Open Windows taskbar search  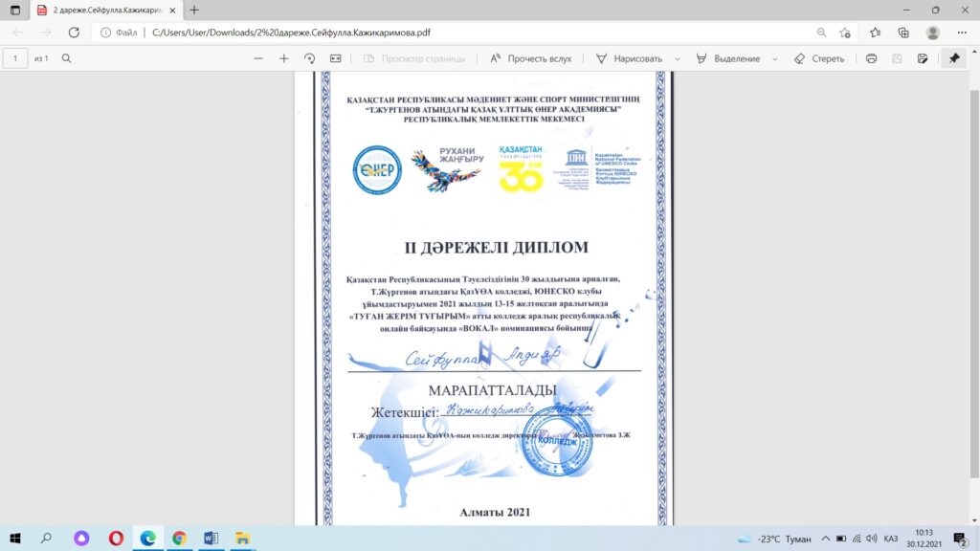(x=46, y=538)
